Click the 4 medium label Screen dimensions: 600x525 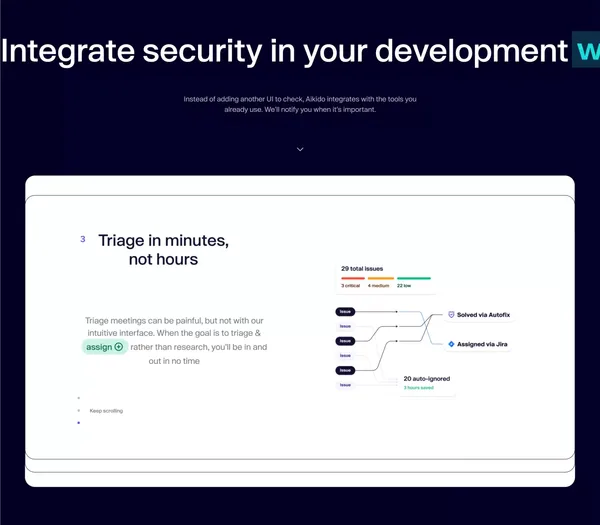(x=378, y=285)
